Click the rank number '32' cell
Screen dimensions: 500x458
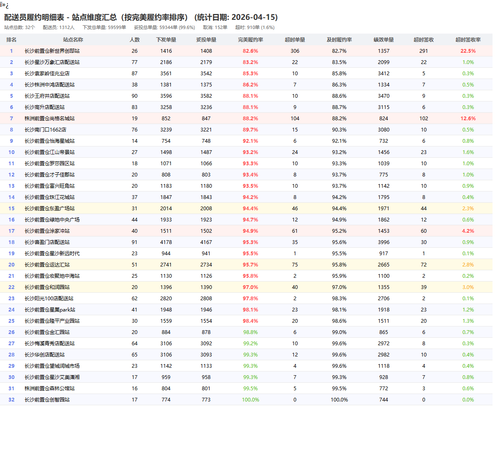[11, 400]
